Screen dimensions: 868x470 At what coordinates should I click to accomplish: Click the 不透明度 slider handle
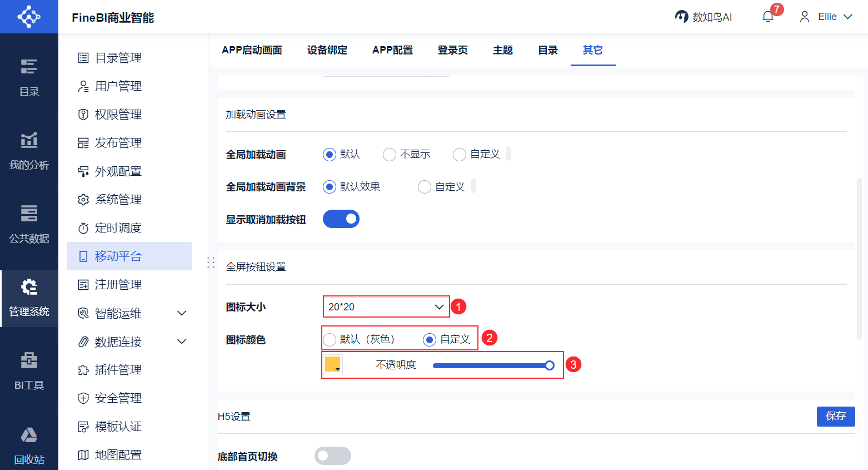point(550,365)
